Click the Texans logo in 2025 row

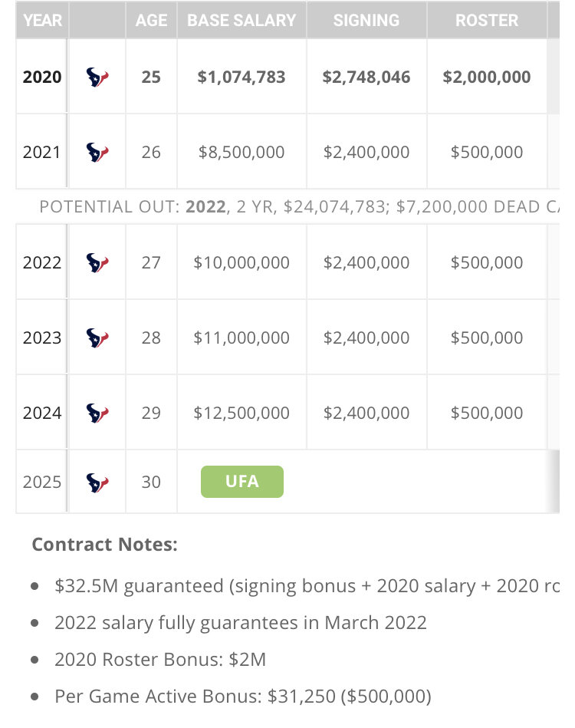click(97, 482)
